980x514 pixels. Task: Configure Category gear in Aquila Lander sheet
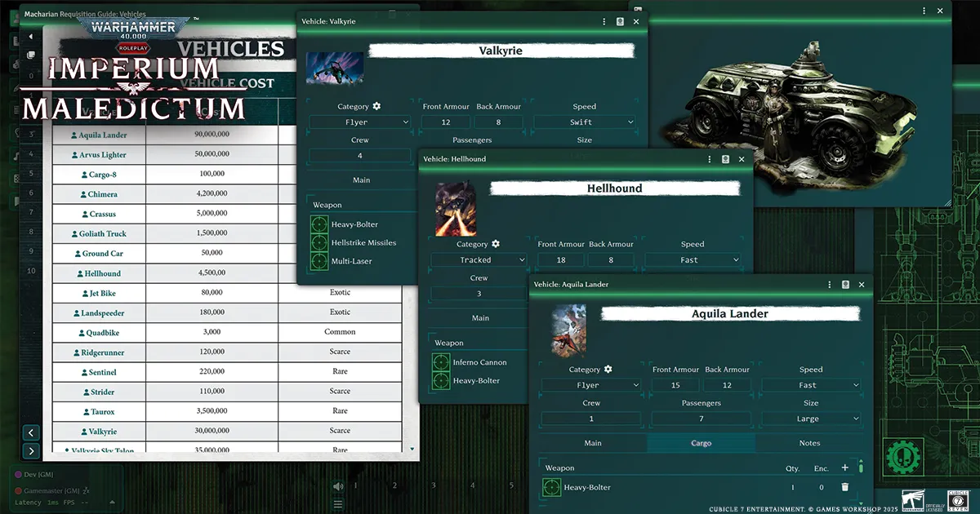[x=608, y=370]
